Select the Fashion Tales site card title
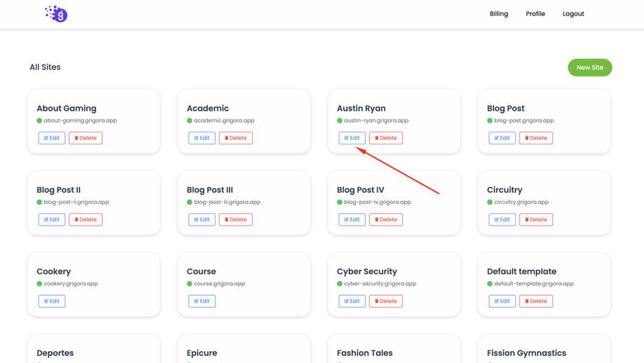The height and width of the screenshot is (363, 644). 365,353
